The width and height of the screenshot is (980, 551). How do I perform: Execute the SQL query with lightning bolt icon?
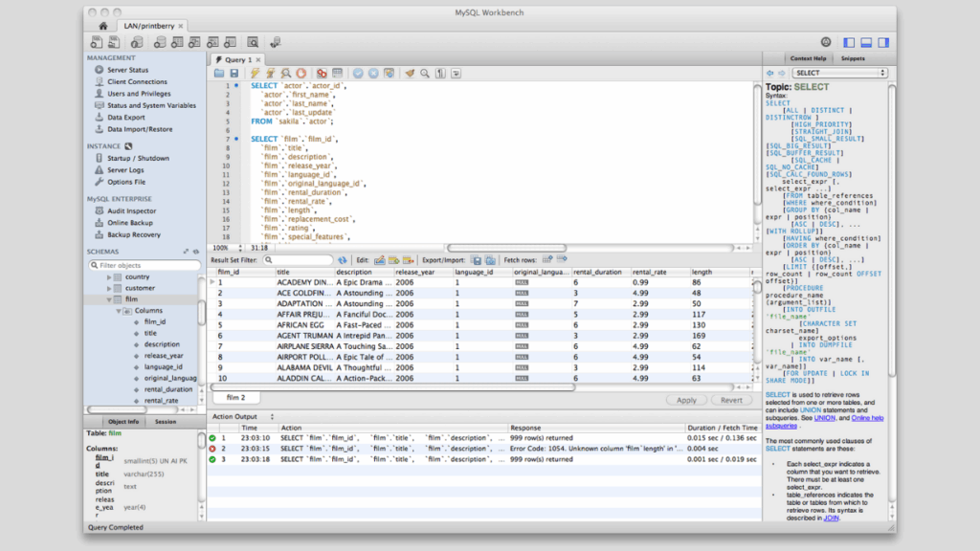(253, 73)
